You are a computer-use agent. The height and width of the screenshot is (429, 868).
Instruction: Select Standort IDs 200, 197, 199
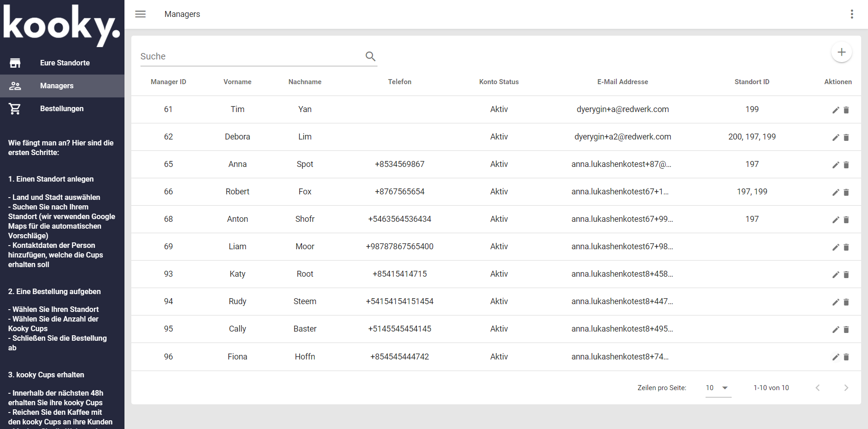[x=752, y=137]
